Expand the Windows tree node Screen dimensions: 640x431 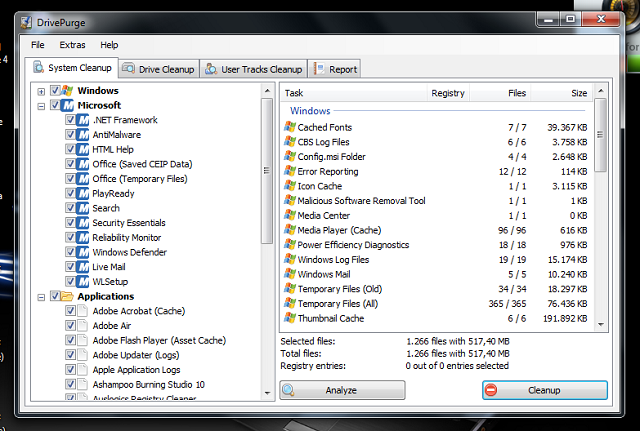(x=41, y=91)
